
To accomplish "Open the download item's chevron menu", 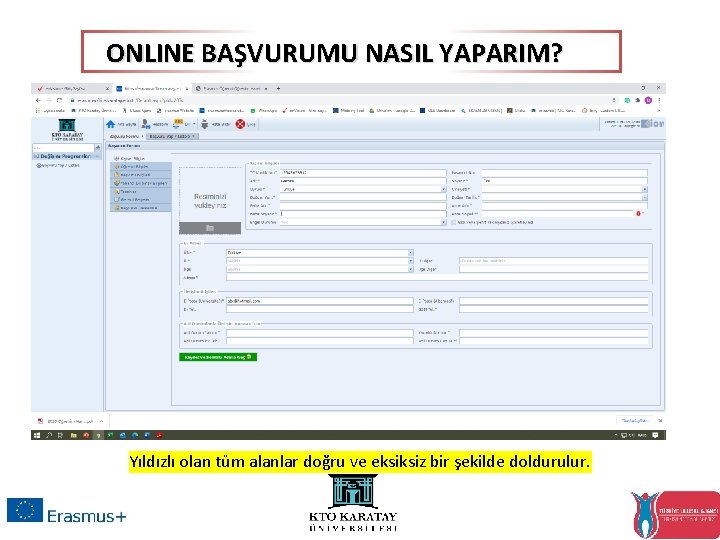I will [101, 421].
